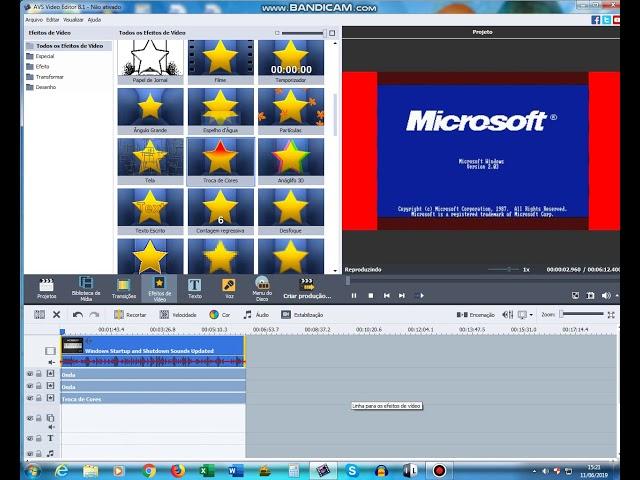Undo the last action
The width and height of the screenshot is (640, 480).
pyautogui.click(x=78, y=315)
